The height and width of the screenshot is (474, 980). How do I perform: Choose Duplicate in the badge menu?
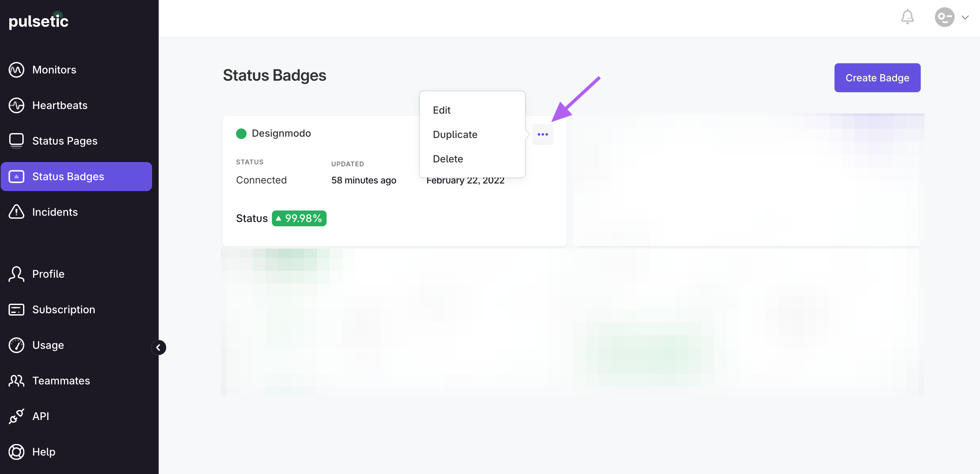tap(455, 134)
